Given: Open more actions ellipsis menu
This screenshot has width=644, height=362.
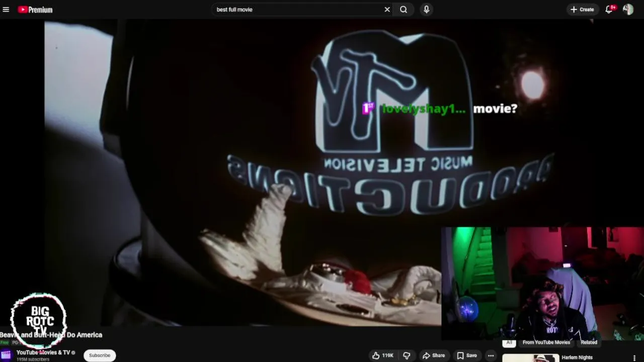Looking at the screenshot, I should coord(491,355).
